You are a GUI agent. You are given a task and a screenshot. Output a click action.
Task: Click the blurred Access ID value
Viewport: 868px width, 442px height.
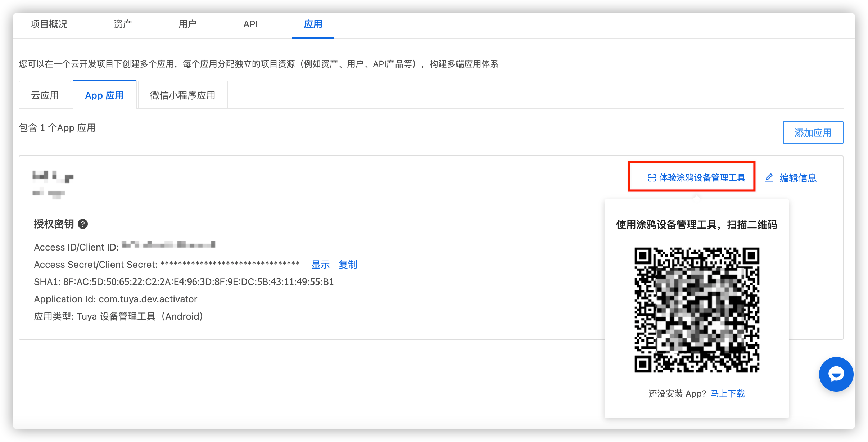click(168, 245)
